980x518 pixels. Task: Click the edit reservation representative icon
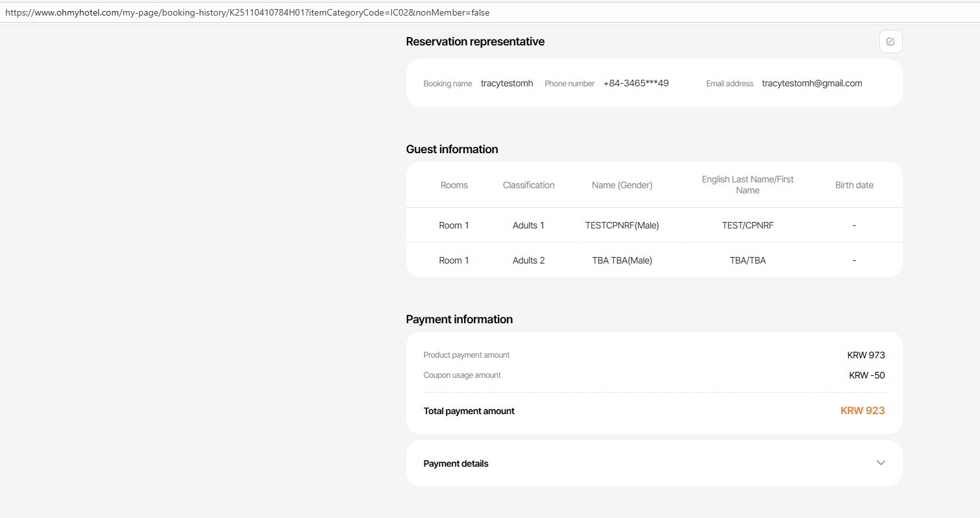[x=890, y=42]
